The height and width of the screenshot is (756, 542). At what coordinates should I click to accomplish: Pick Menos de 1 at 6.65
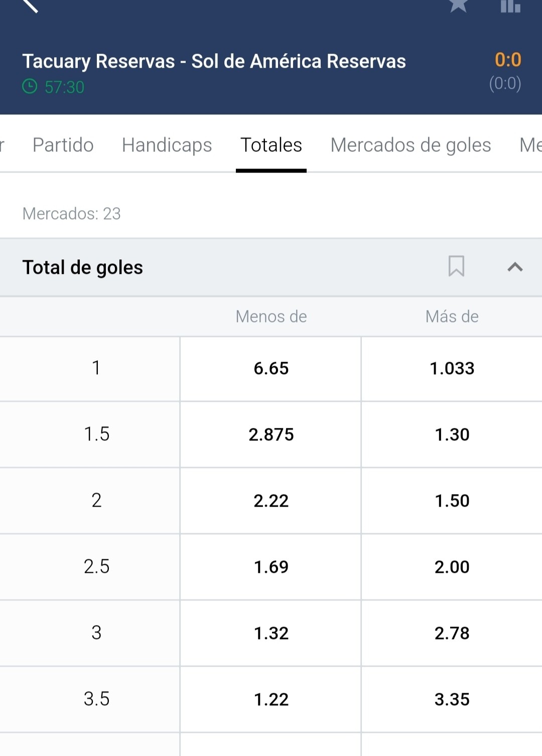tap(271, 369)
